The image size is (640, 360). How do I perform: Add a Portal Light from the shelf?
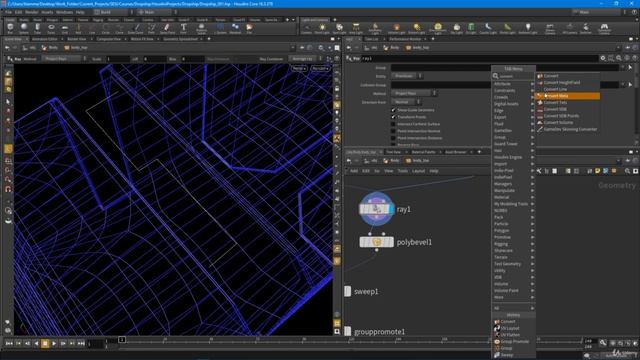point(507,29)
